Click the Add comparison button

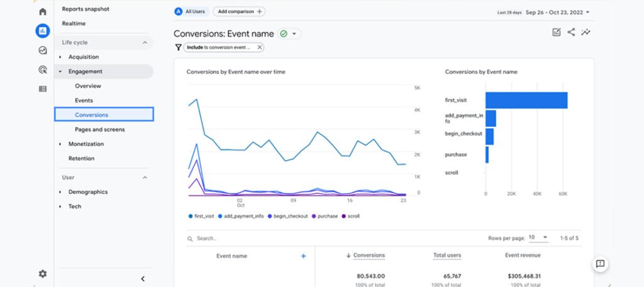pos(238,11)
